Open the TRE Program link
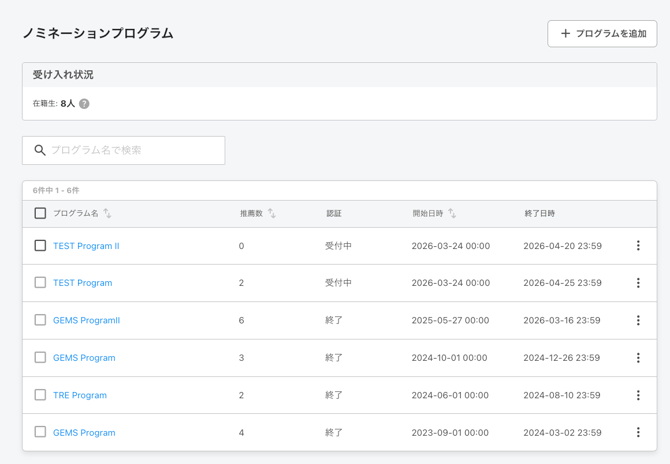Image resolution: width=670 pixels, height=464 pixels. (x=80, y=395)
